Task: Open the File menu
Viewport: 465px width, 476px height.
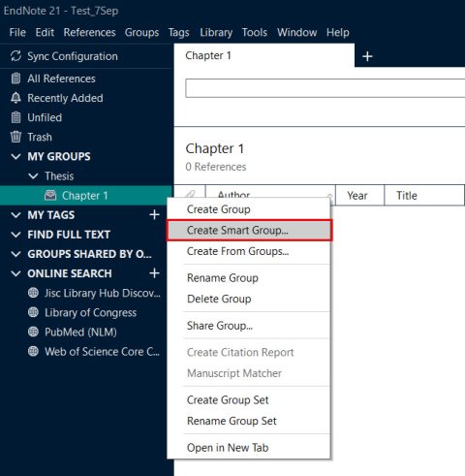Action: 17,32
